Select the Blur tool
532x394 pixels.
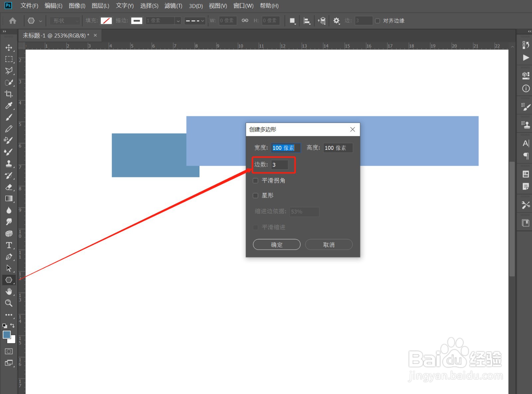point(9,210)
